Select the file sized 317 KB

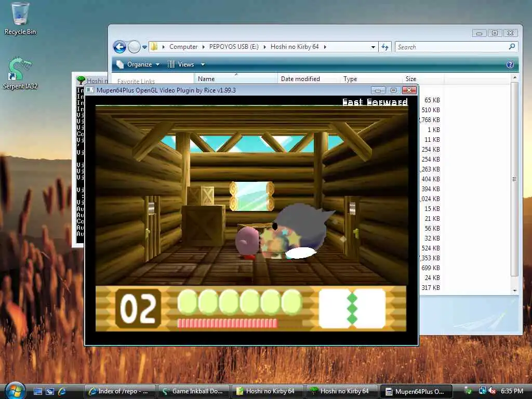click(431, 287)
